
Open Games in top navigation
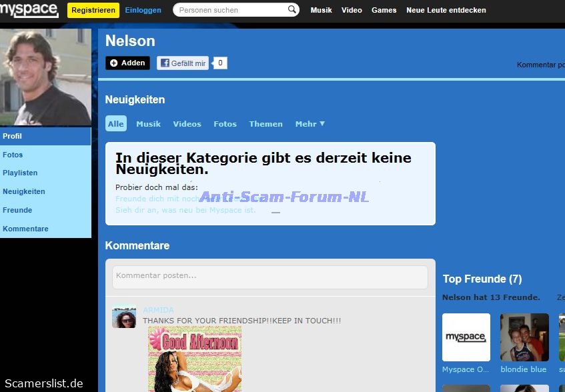point(384,10)
